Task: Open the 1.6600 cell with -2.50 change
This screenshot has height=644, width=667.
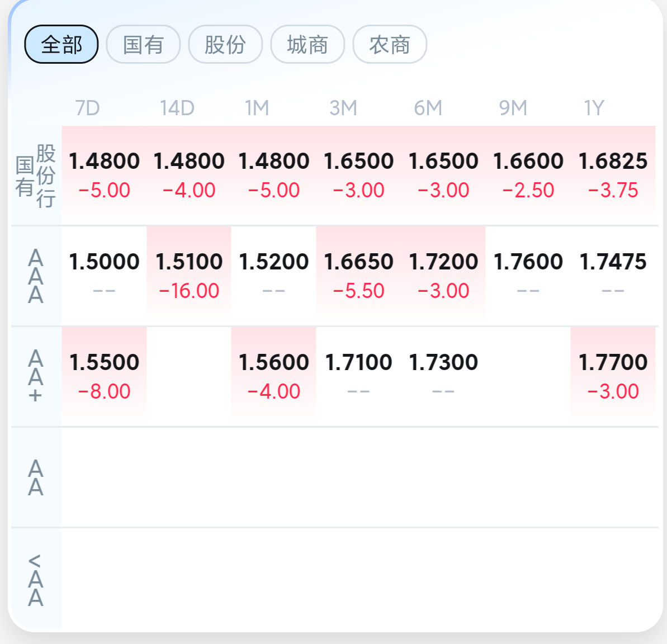Action: click(x=528, y=175)
